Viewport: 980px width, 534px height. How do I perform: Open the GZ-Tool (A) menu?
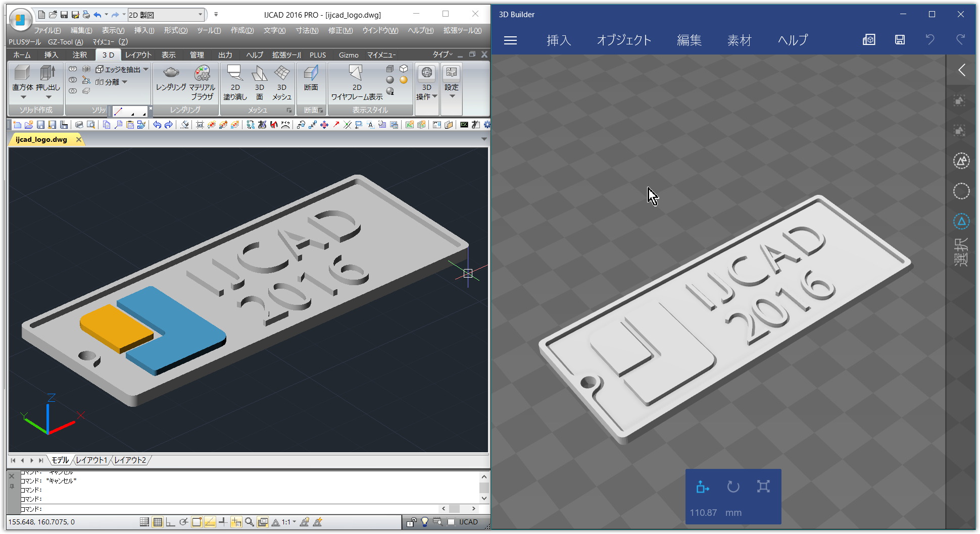click(x=65, y=42)
